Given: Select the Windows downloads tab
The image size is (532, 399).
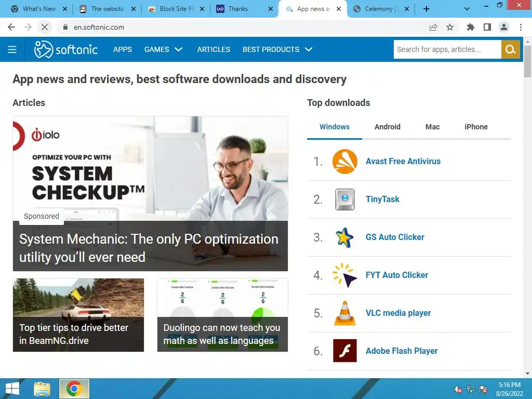Looking at the screenshot, I should tap(335, 127).
